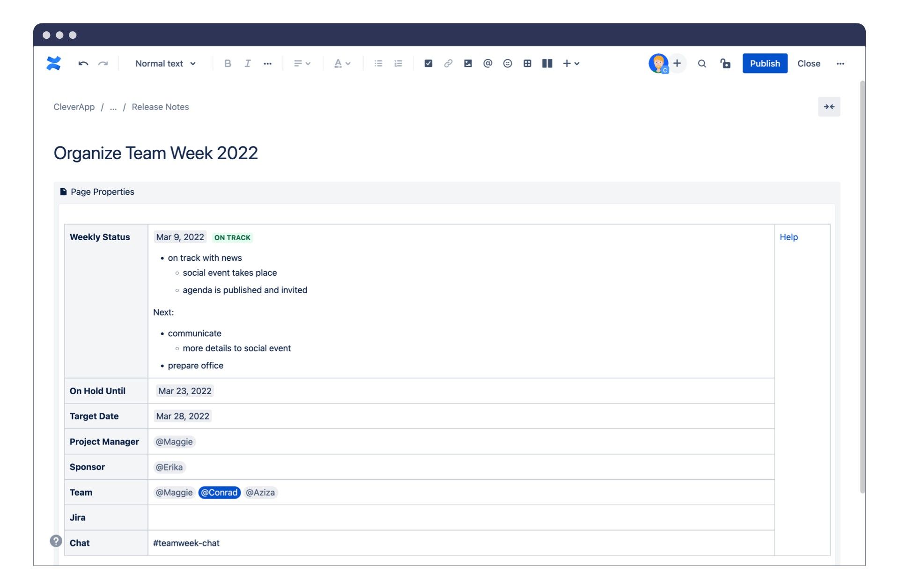The width and height of the screenshot is (899, 588).
Task: Open the page restrictions lock icon
Action: (x=725, y=64)
